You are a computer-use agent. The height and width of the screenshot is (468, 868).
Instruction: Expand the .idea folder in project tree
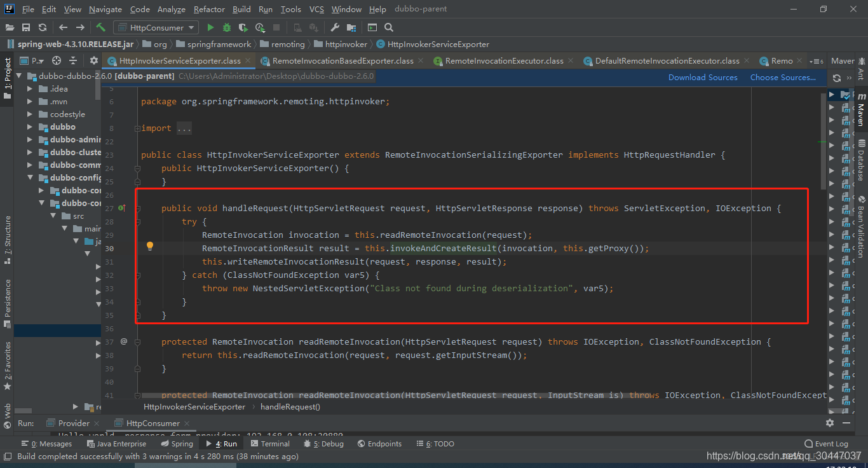[x=30, y=88]
